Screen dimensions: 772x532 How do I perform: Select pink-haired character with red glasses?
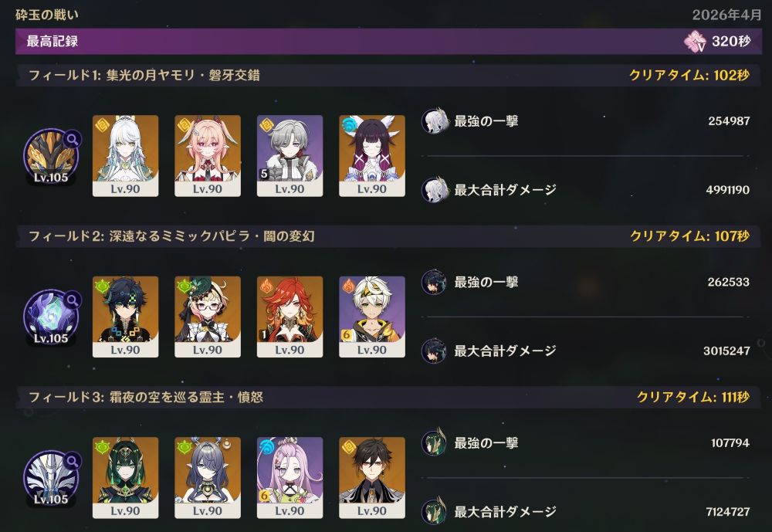pyautogui.click(x=208, y=156)
